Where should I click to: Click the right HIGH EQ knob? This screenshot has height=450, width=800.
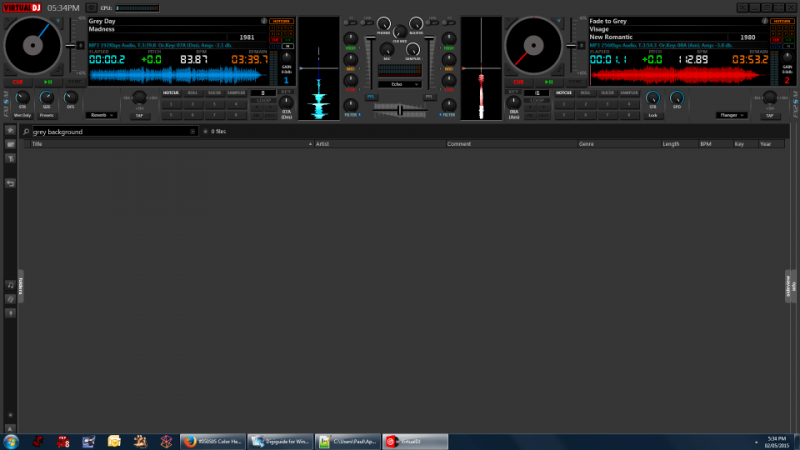click(x=449, y=39)
